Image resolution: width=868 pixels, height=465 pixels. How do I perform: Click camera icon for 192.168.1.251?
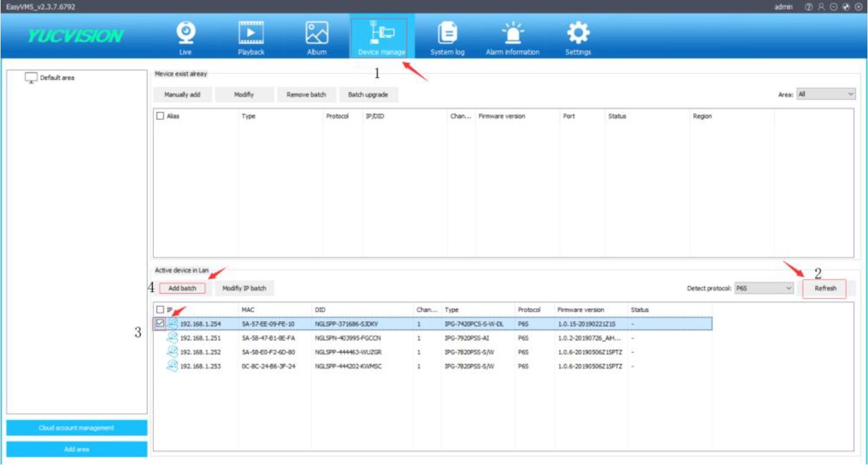coord(172,337)
